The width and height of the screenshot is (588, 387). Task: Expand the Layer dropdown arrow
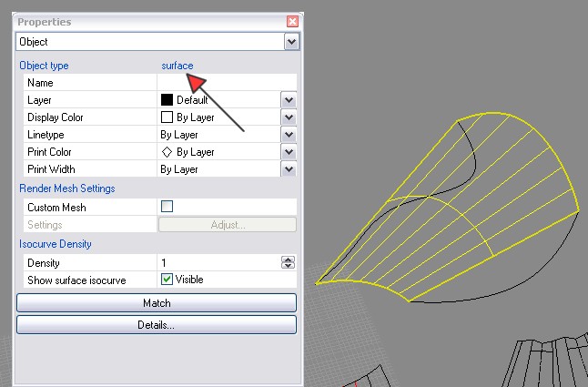[x=289, y=100]
